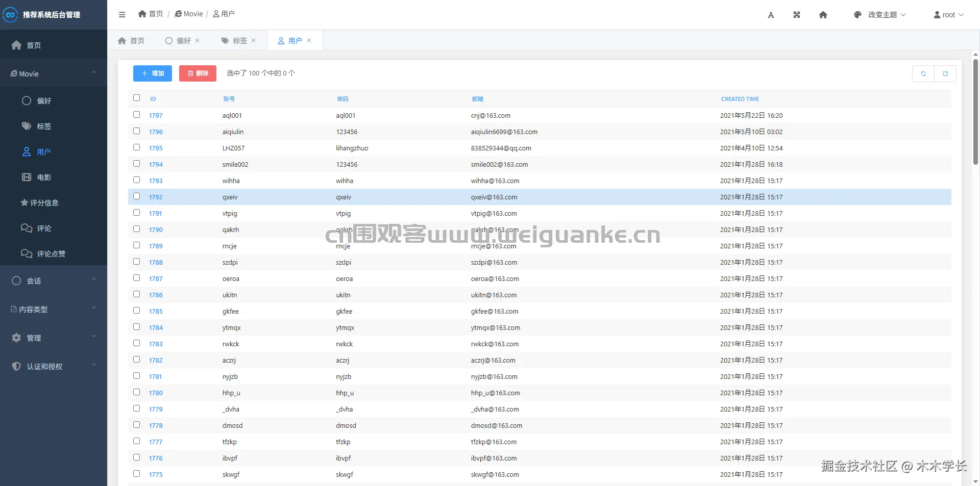Screen dimensions: 980x486
Task: Click the home icon in top-right header
Action: click(823, 15)
